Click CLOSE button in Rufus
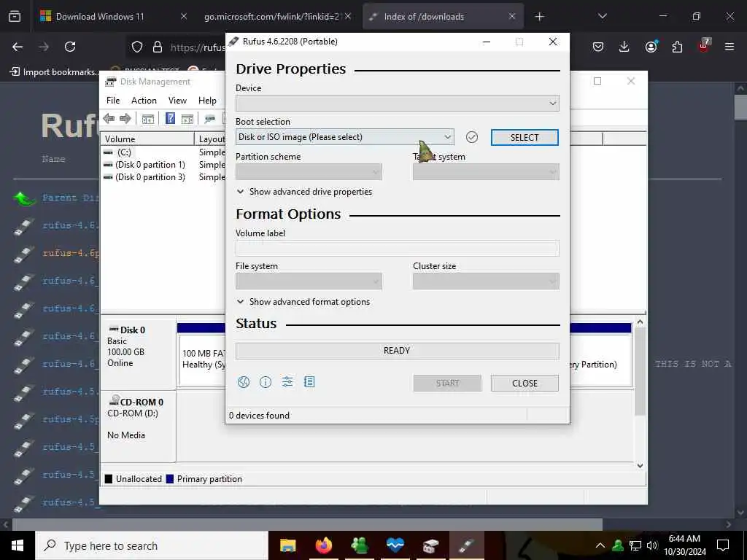This screenshot has height=560, width=747. tap(525, 384)
